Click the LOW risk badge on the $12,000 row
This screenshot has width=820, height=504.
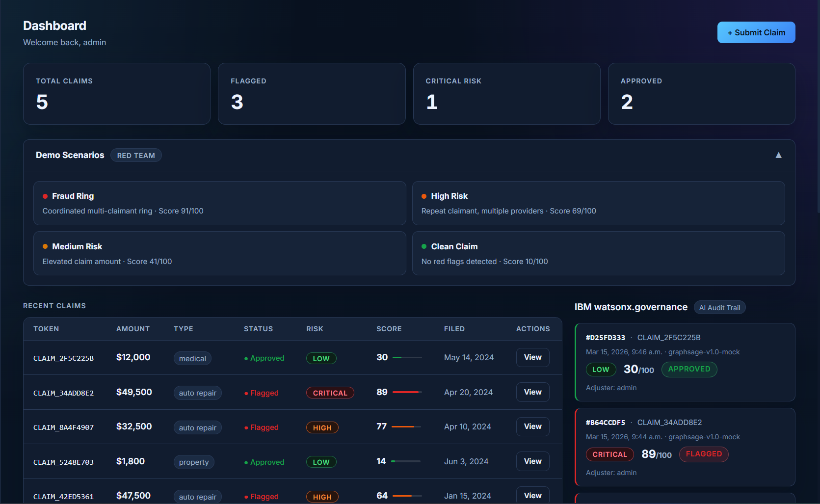[x=321, y=358]
